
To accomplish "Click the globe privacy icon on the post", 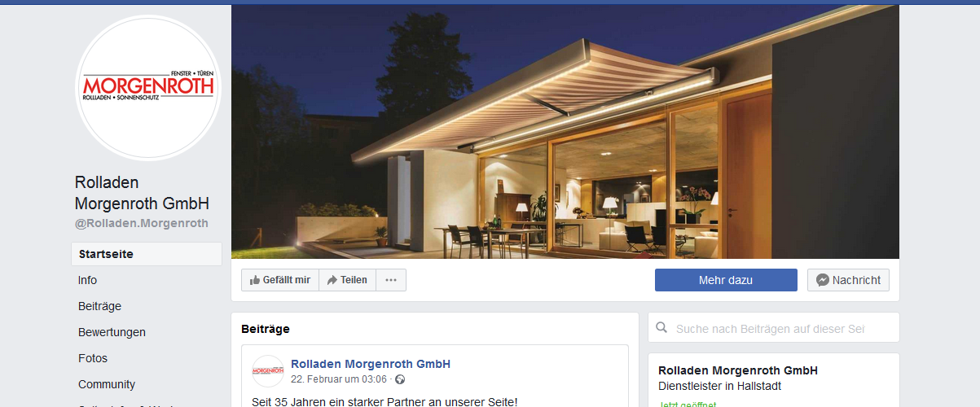I will pyautogui.click(x=400, y=379).
